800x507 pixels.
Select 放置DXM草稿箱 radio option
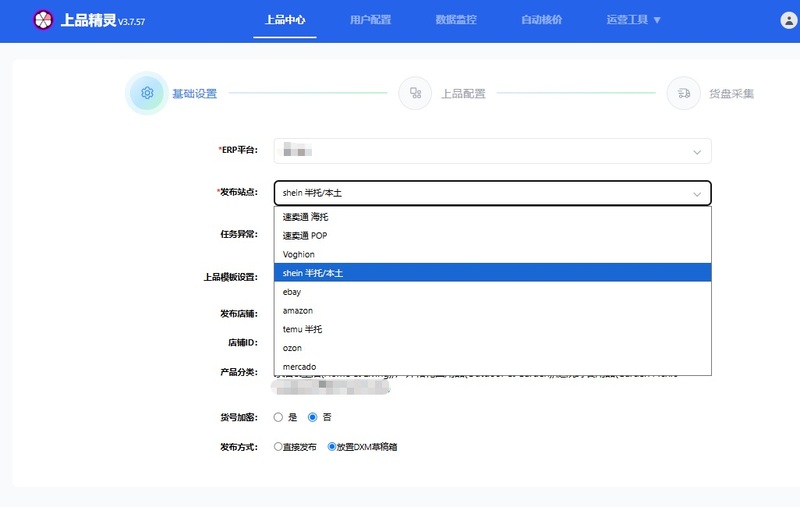click(332, 447)
